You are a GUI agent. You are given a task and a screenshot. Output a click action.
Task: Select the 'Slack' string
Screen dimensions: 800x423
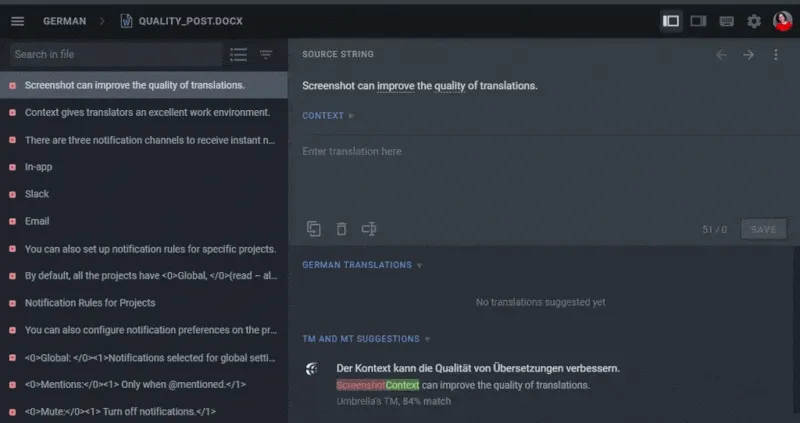144,194
